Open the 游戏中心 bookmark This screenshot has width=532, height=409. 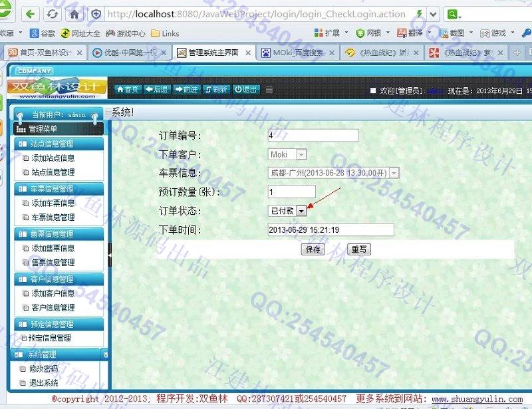click(x=126, y=33)
